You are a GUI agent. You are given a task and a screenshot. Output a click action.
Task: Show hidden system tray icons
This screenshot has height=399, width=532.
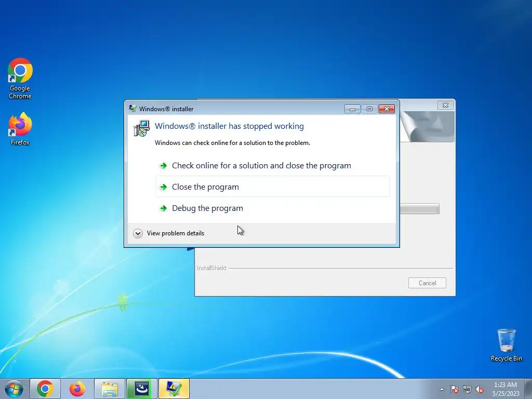point(442,389)
